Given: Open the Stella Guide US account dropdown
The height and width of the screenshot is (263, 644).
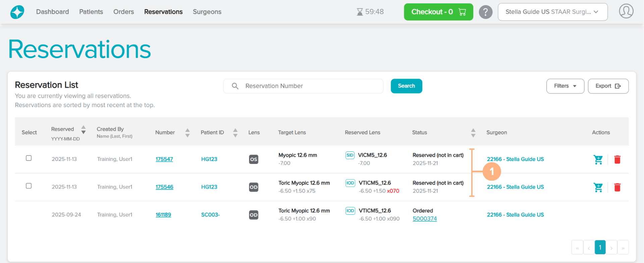Looking at the screenshot, I should click(552, 12).
